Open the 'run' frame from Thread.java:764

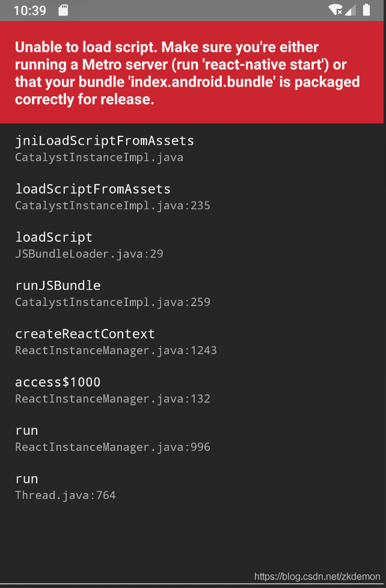point(26,479)
